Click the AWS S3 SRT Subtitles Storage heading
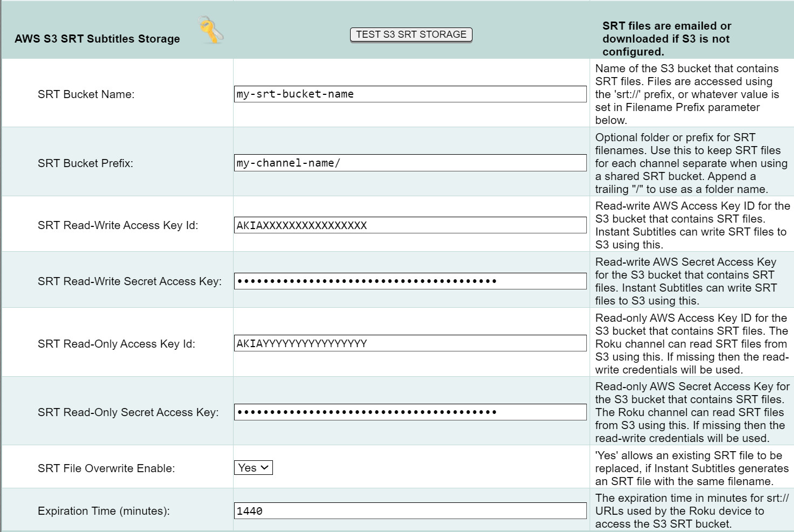794x532 pixels. pos(97,39)
